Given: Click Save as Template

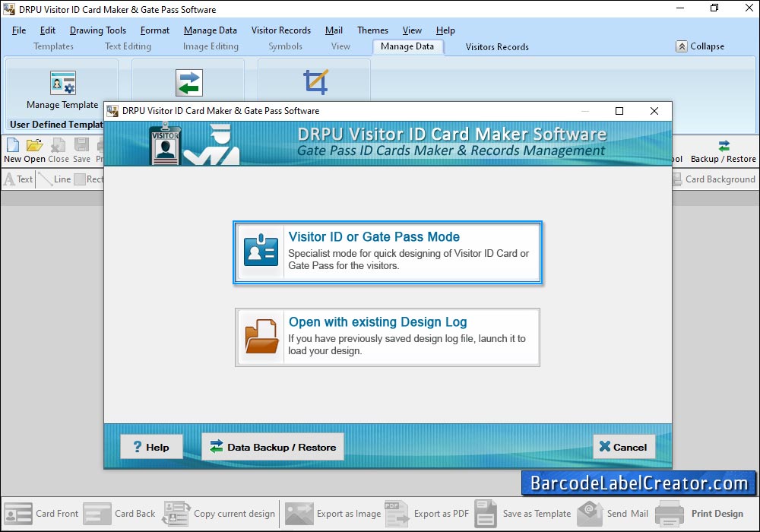Looking at the screenshot, I should click(523, 514).
